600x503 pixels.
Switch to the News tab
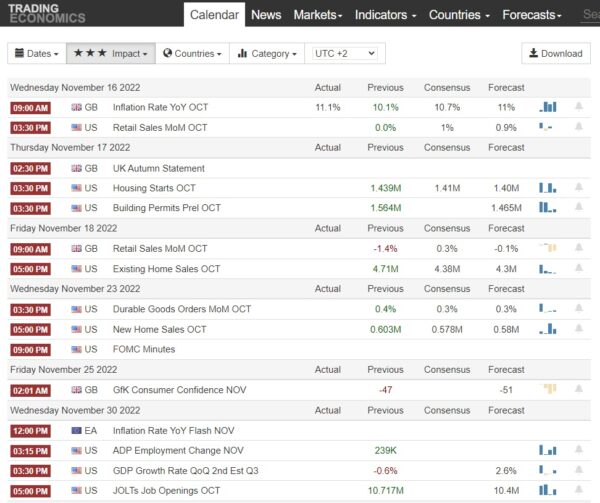pos(266,15)
